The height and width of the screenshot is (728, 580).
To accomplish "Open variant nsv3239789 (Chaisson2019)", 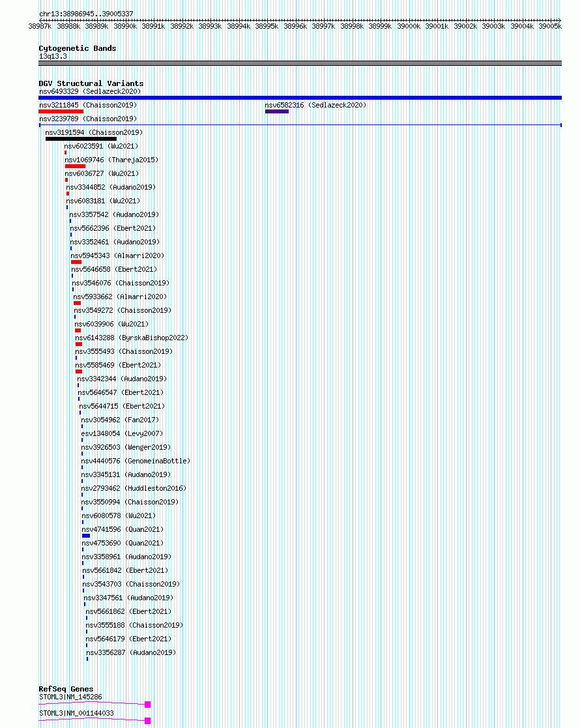I will [88, 119].
